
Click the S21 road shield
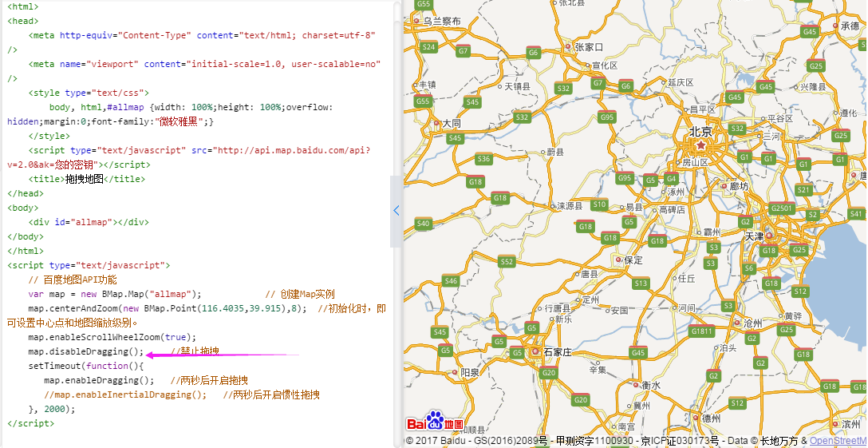tap(804, 189)
